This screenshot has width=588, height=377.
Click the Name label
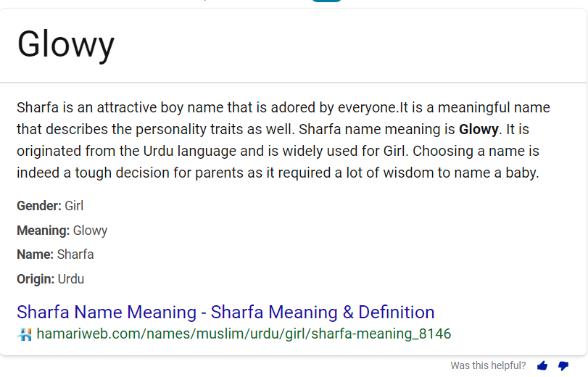[35, 254]
